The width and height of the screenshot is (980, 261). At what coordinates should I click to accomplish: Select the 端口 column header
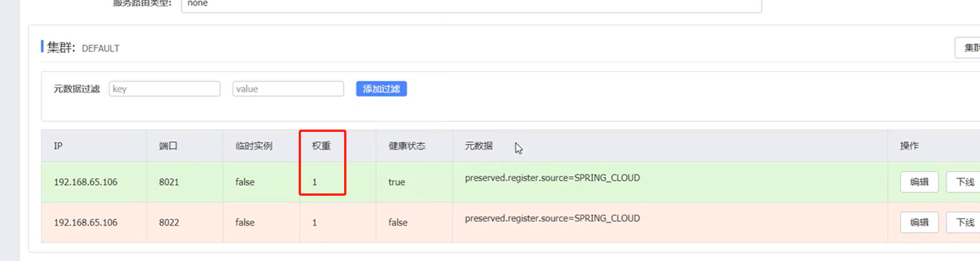pos(168,146)
